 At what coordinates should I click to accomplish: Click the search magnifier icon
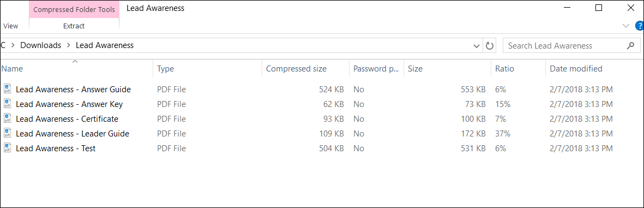point(630,46)
